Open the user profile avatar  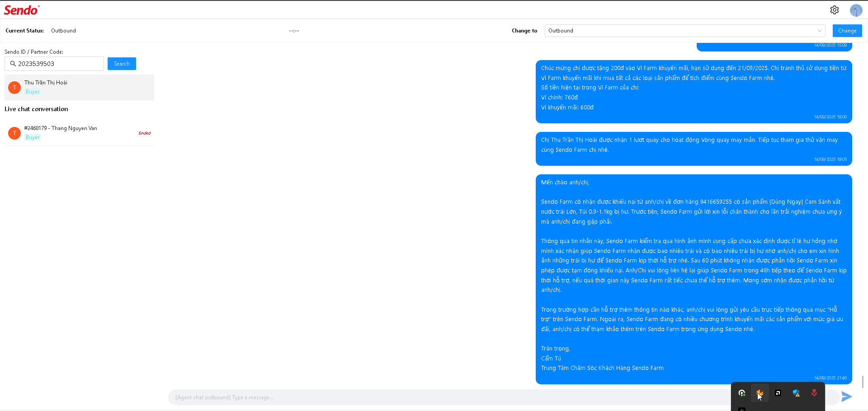pos(856,10)
